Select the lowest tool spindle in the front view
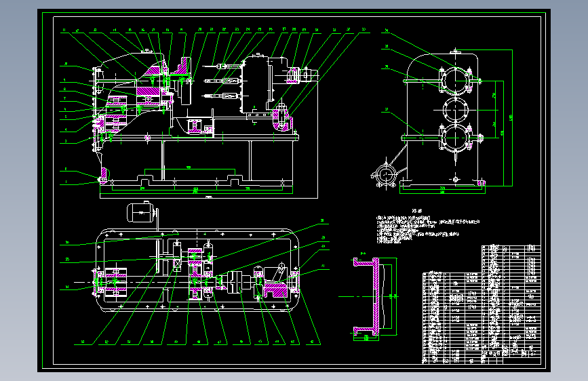 click(221, 96)
